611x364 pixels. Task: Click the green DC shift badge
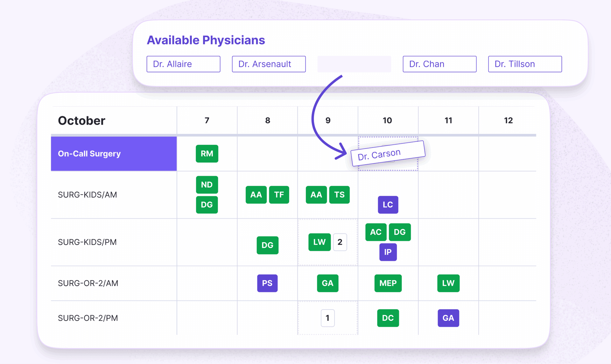[388, 318]
